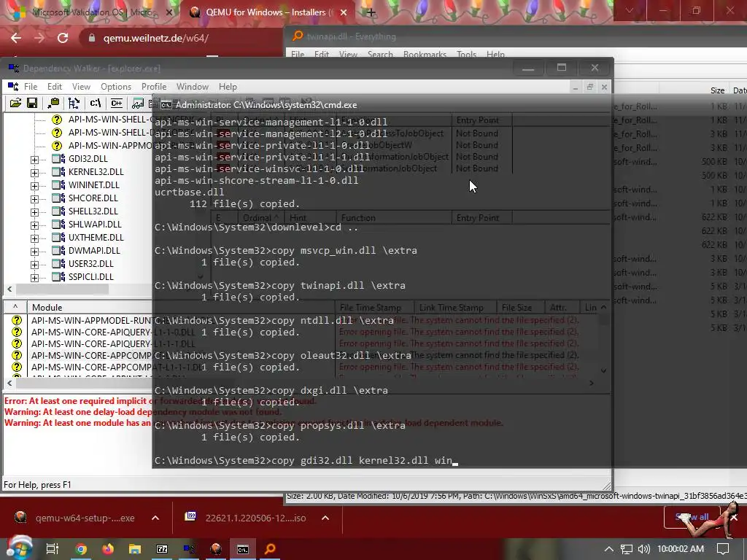Click the Save floppy disk toolbar icon

click(32, 103)
